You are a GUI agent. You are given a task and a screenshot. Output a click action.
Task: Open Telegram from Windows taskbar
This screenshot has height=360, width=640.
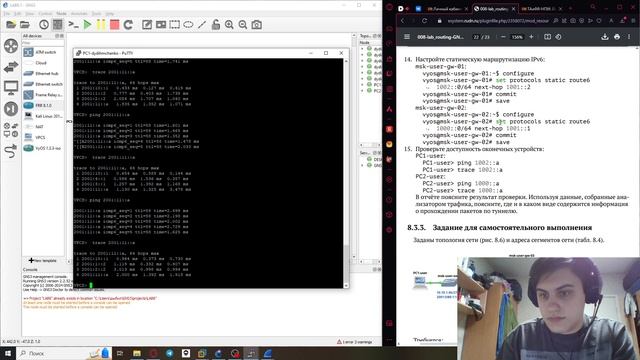[x=169, y=353]
